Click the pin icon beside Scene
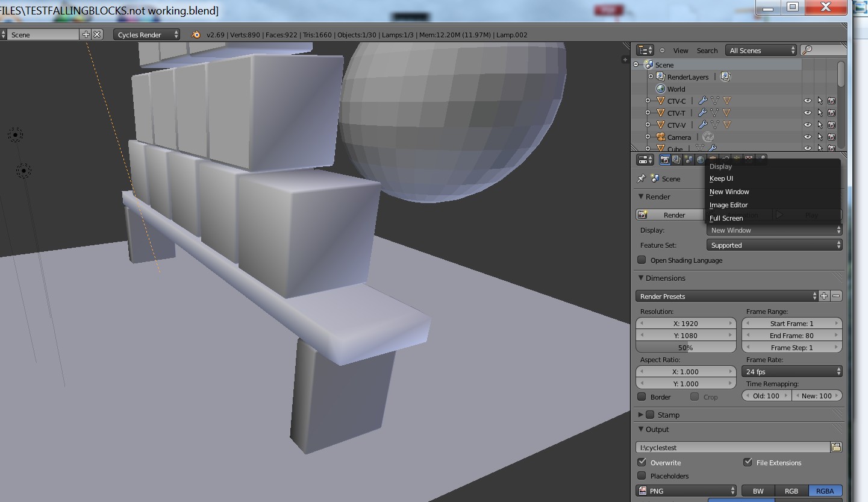868x502 pixels. (641, 179)
